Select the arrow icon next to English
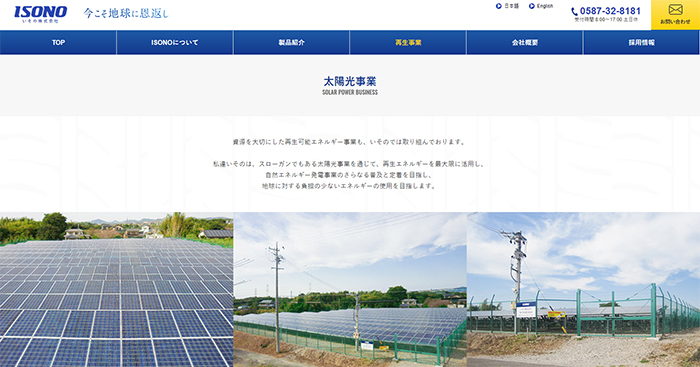The height and width of the screenshot is (367, 700). pyautogui.click(x=532, y=6)
